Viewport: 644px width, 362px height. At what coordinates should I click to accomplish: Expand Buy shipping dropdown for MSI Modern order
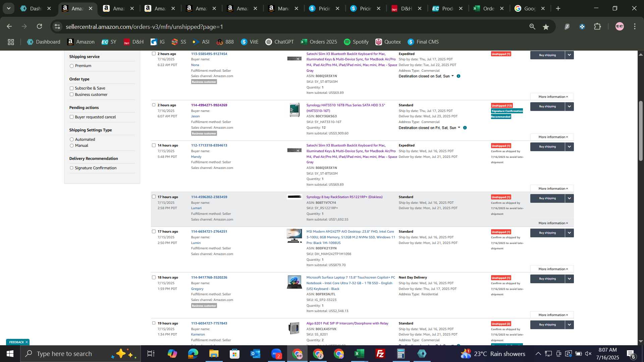tap(569, 233)
